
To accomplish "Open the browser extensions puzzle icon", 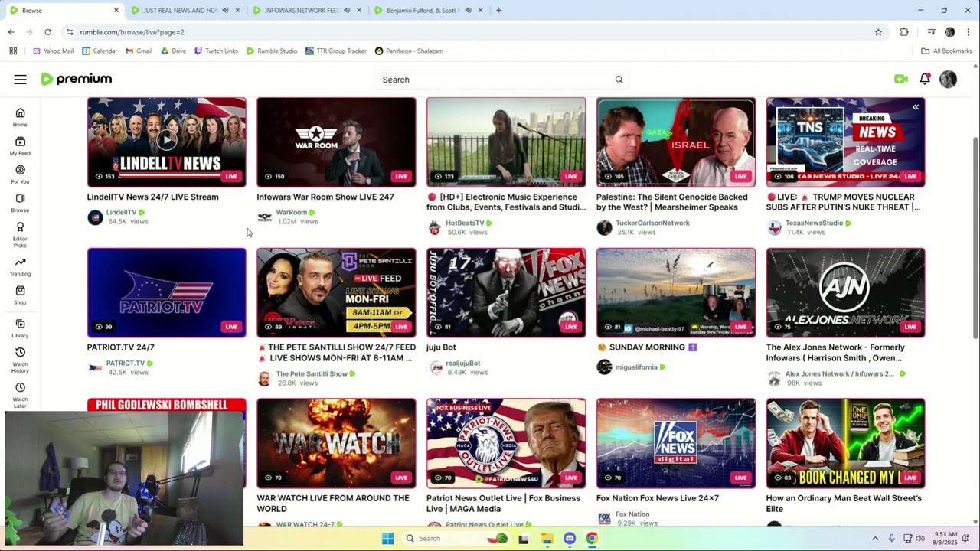I will (904, 32).
